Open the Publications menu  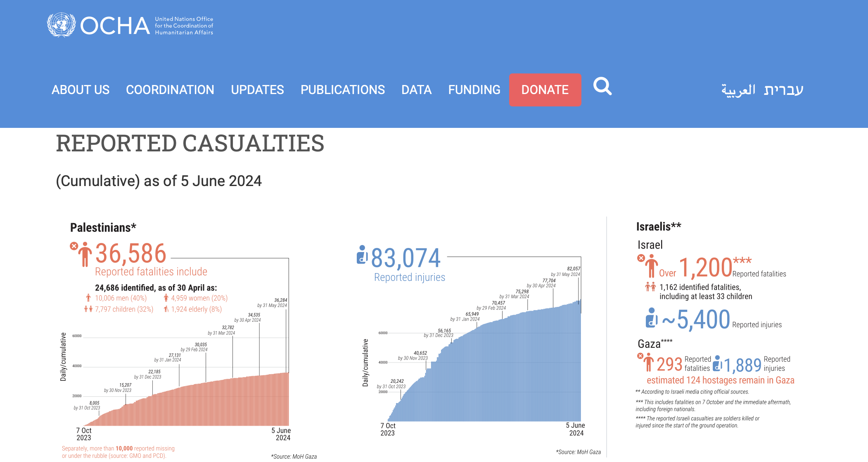coord(343,90)
